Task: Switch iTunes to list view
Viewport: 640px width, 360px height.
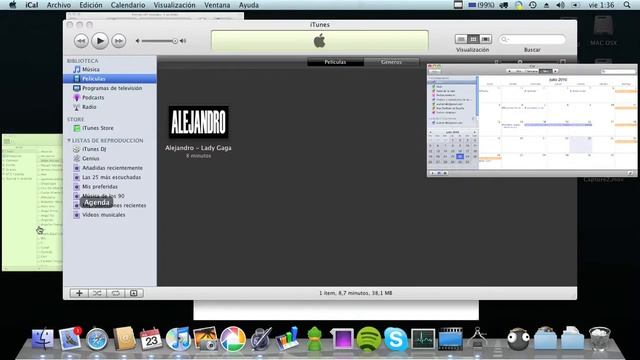Action: coord(461,39)
